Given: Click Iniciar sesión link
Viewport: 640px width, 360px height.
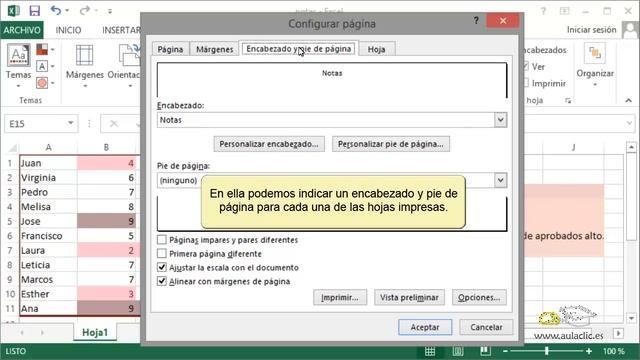Looking at the screenshot, I should [x=591, y=30].
